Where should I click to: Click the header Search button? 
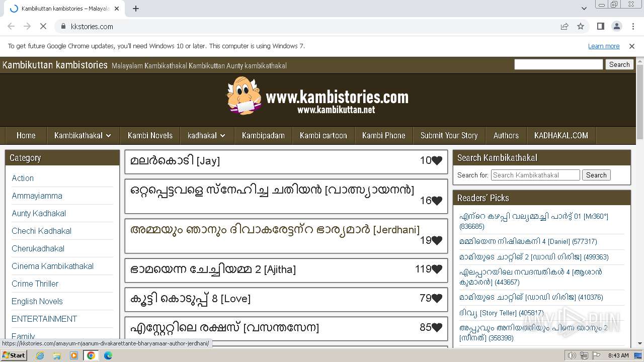619,64
